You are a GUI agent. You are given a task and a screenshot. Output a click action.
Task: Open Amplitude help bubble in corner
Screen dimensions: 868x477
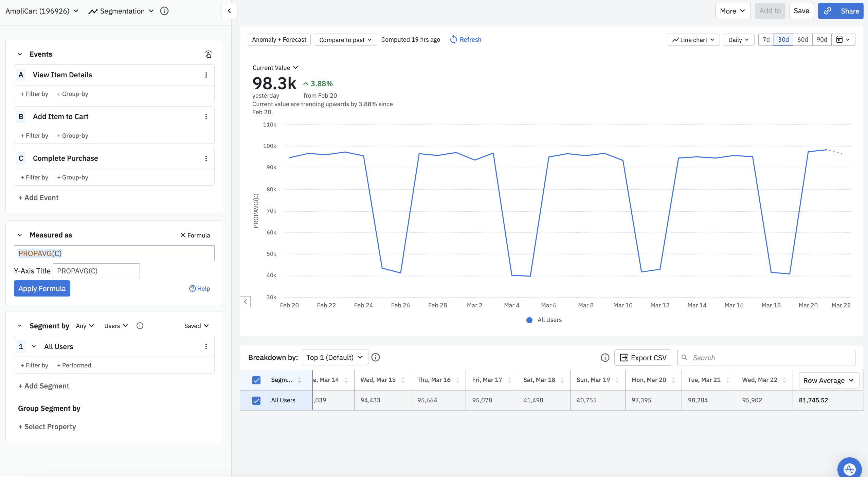[849, 469]
